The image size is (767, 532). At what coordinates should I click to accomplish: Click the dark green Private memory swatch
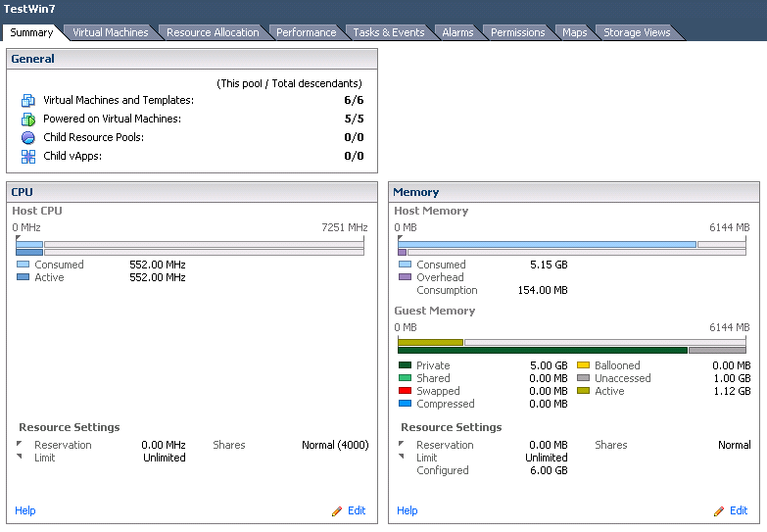405,365
